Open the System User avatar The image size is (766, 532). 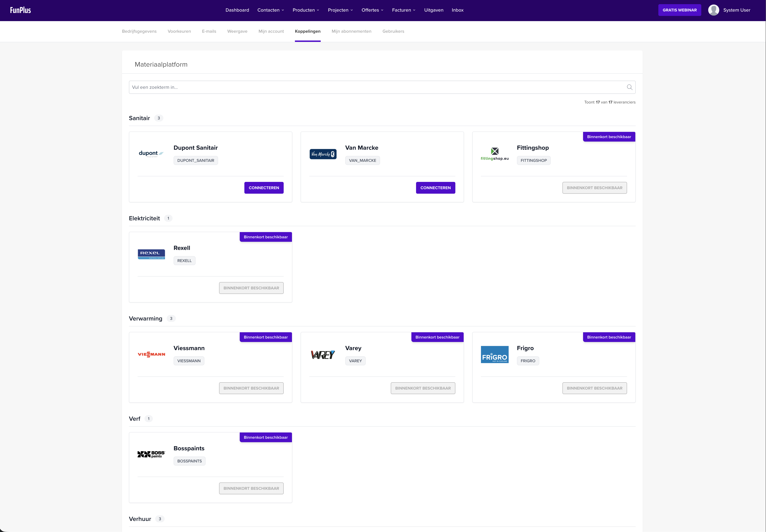point(713,10)
